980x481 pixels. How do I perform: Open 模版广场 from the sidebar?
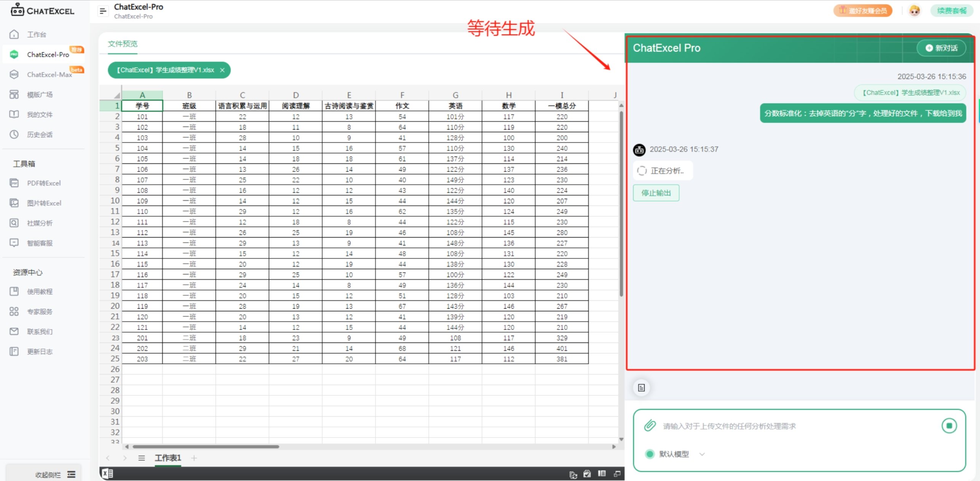click(x=40, y=94)
